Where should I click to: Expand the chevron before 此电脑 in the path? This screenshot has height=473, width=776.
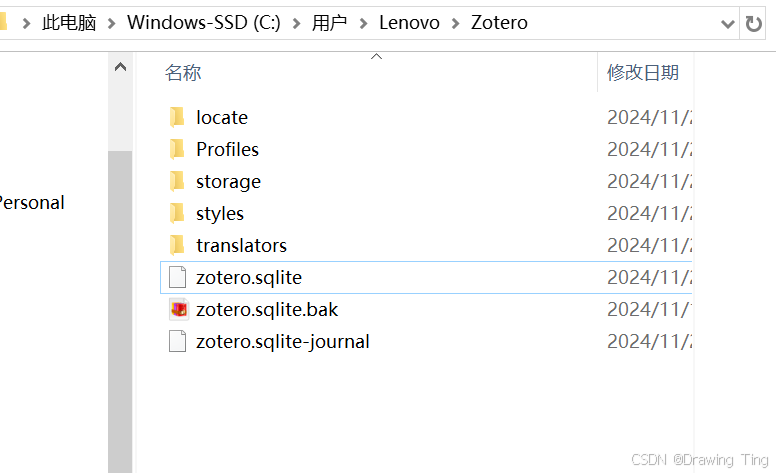click(x=26, y=23)
